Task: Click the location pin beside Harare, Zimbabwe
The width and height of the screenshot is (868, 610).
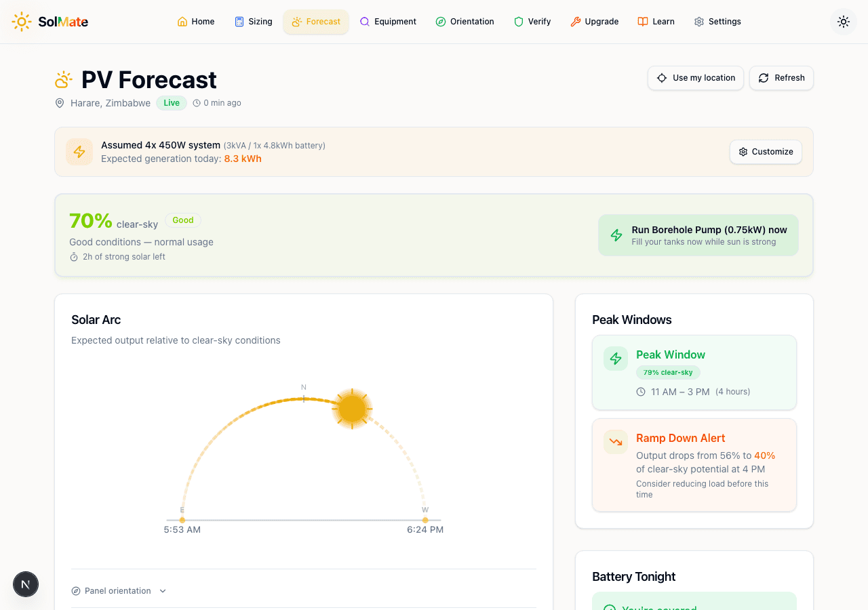Action: (x=60, y=103)
